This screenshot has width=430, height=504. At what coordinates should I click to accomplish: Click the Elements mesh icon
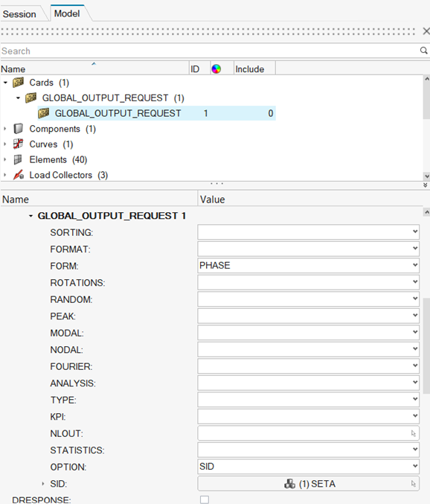point(18,159)
